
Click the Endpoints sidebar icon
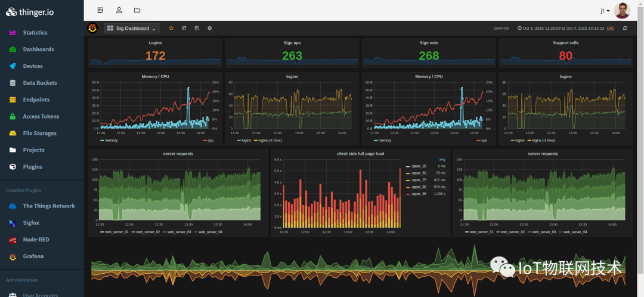click(13, 100)
